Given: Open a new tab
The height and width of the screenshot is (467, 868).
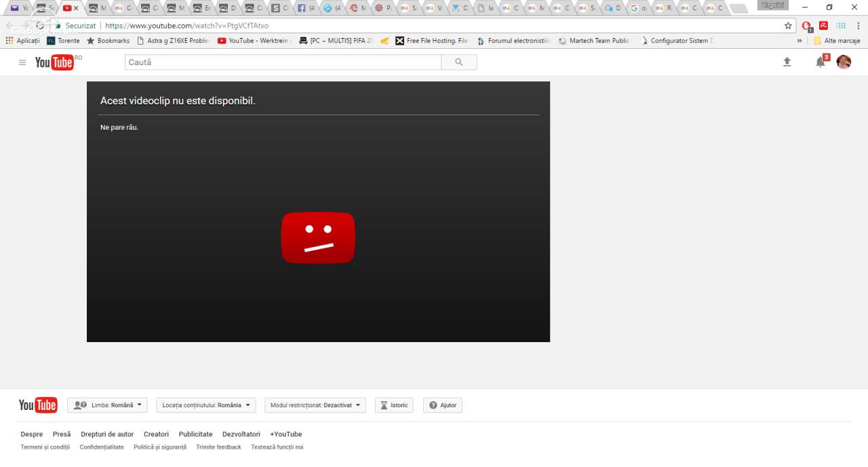Looking at the screenshot, I should point(738,8).
